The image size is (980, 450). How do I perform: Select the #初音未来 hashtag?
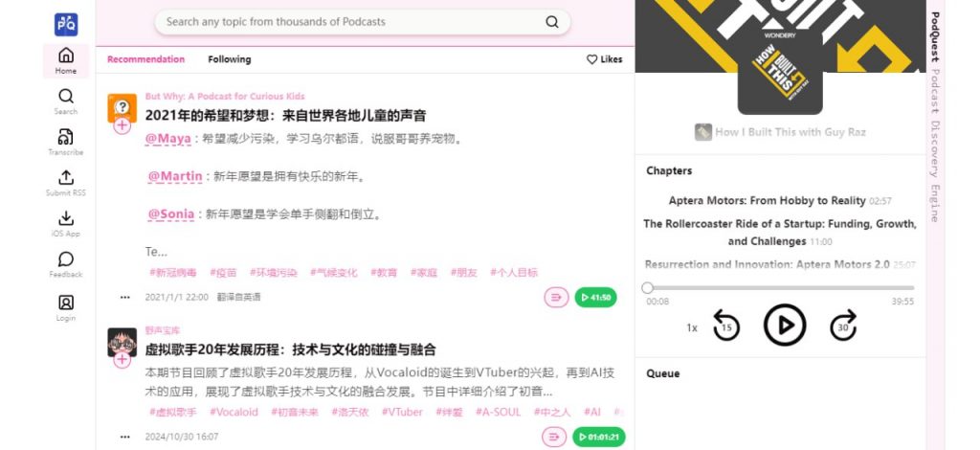tap(295, 412)
